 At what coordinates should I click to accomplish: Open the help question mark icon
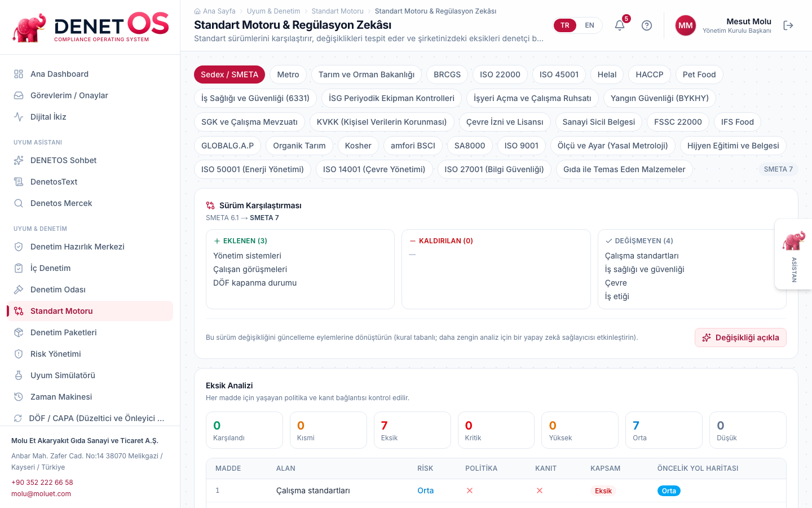click(647, 25)
